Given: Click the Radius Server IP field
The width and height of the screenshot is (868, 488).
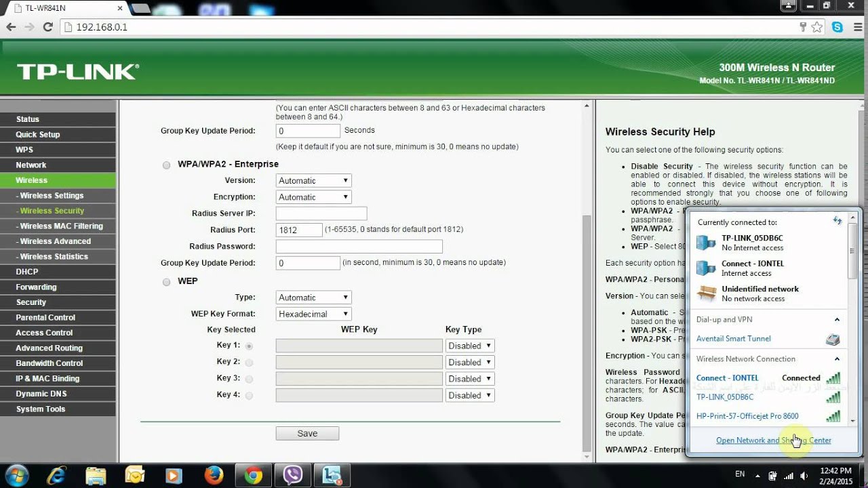Looking at the screenshot, I should (x=321, y=213).
